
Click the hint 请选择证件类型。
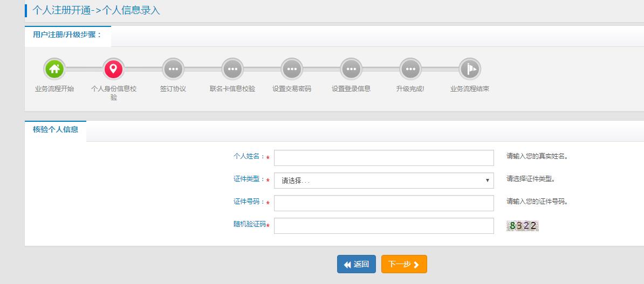coord(531,179)
